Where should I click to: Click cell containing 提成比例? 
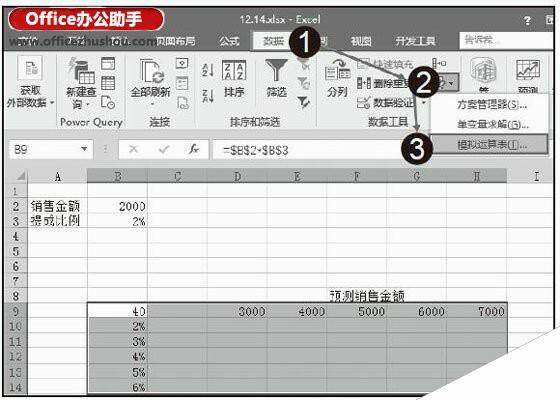click(x=58, y=221)
